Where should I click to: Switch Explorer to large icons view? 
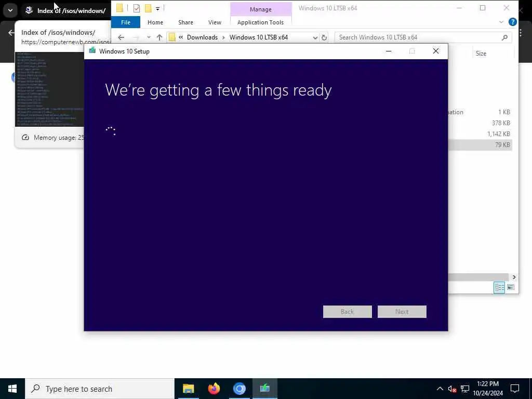[511, 287]
